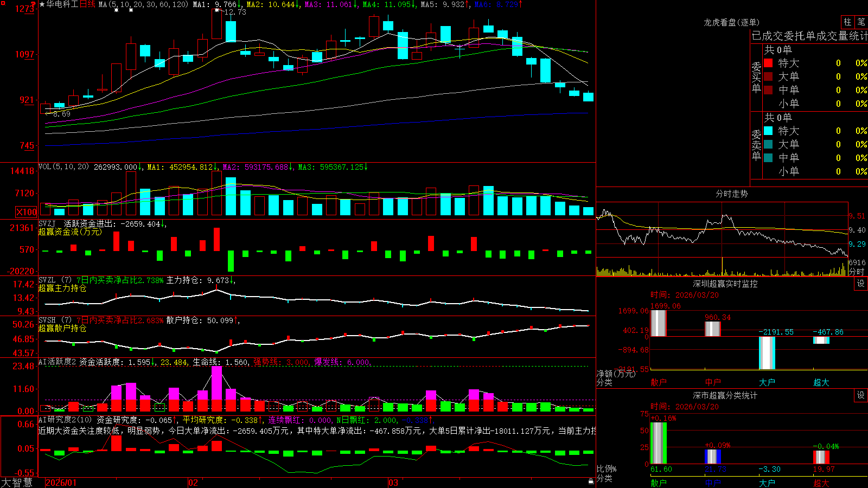Open the first white info marker above the candles

tap(116, 10)
